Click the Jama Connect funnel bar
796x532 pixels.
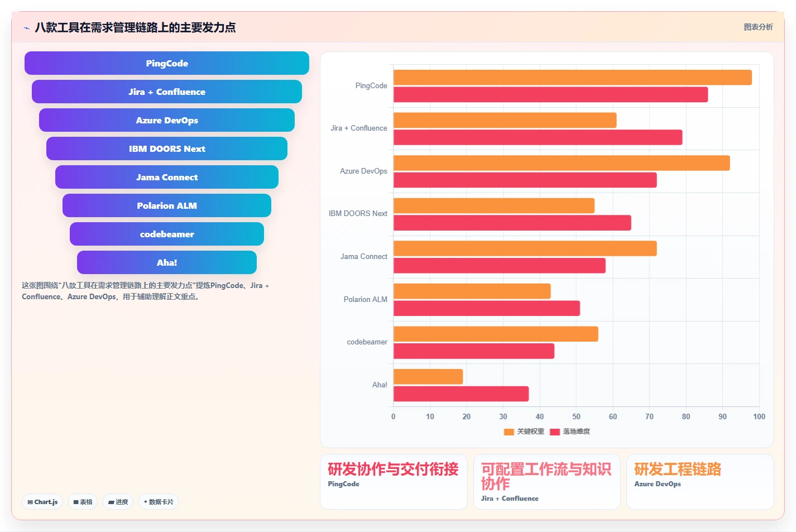click(167, 177)
